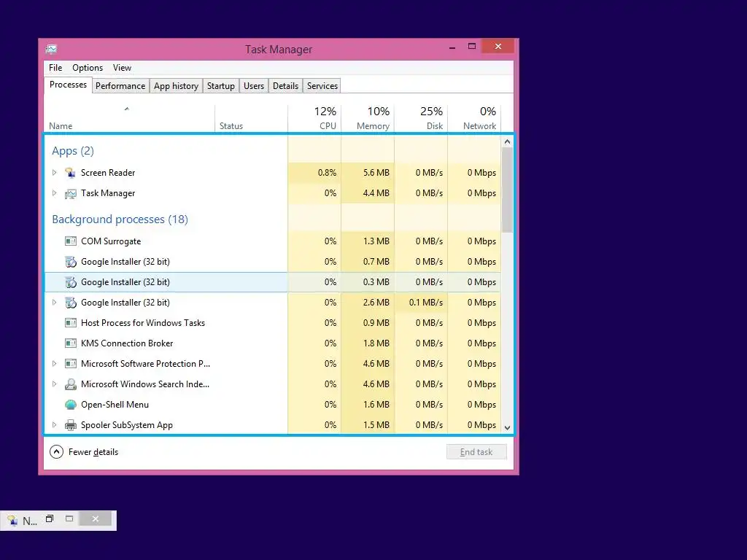747x560 pixels.
Task: Select Background processes (18) heading
Action: click(120, 219)
